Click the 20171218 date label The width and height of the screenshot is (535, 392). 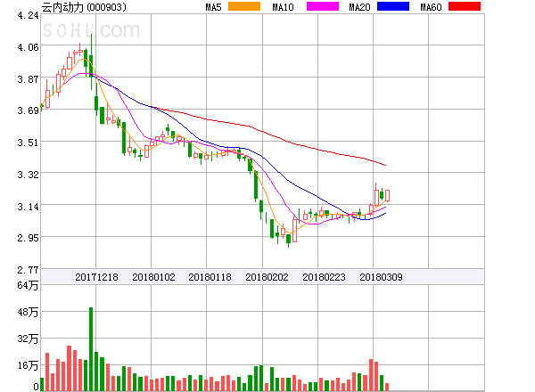pos(96,277)
